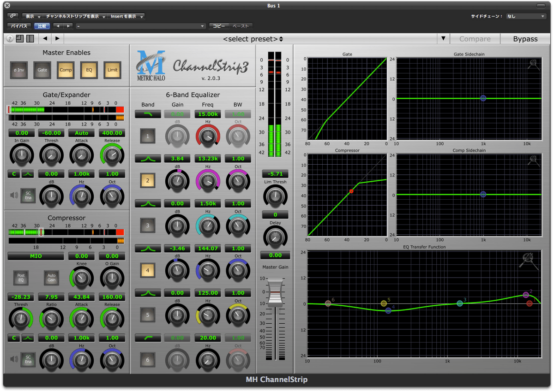Open the チャンネルストリップを表示 dropdown

[x=76, y=16]
